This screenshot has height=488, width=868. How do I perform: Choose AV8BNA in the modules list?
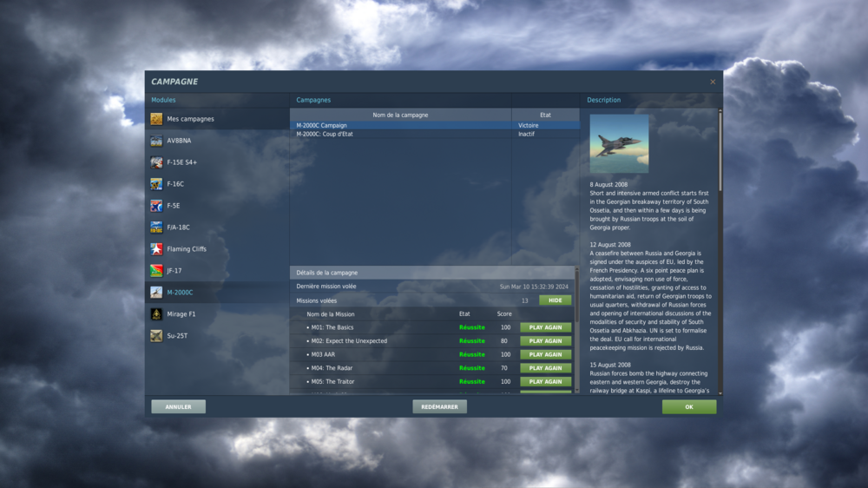tap(217, 140)
